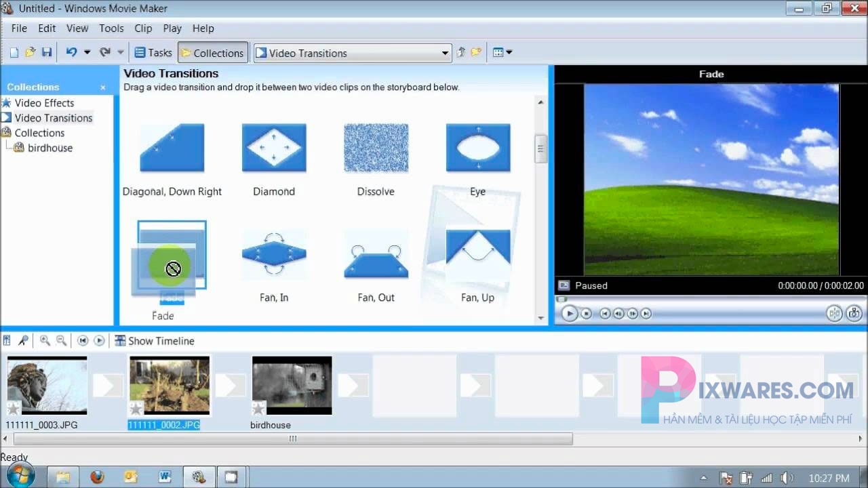Click the Next Frame button
The height and width of the screenshot is (488, 868).
[x=633, y=313]
